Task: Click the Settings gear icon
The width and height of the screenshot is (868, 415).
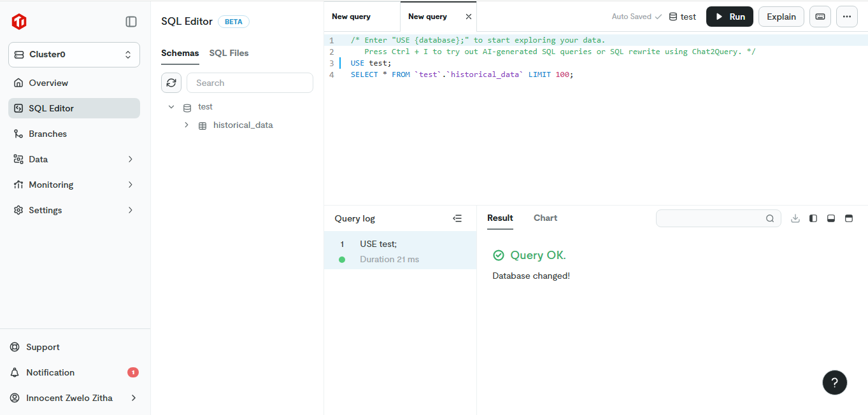Action: pos(18,210)
